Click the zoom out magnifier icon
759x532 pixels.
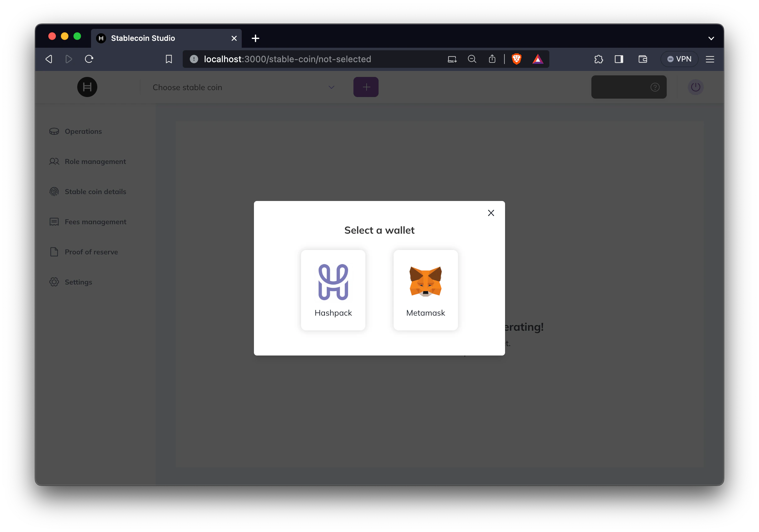point(472,59)
